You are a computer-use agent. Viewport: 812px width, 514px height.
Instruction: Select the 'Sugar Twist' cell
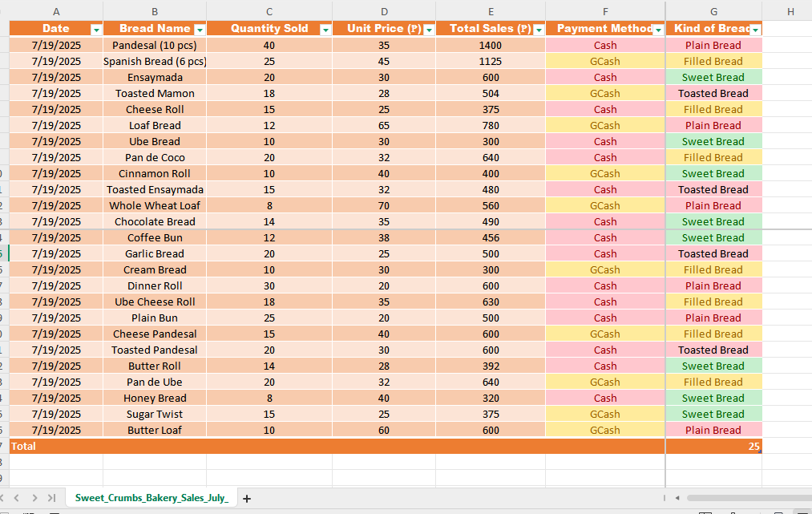[155, 415]
